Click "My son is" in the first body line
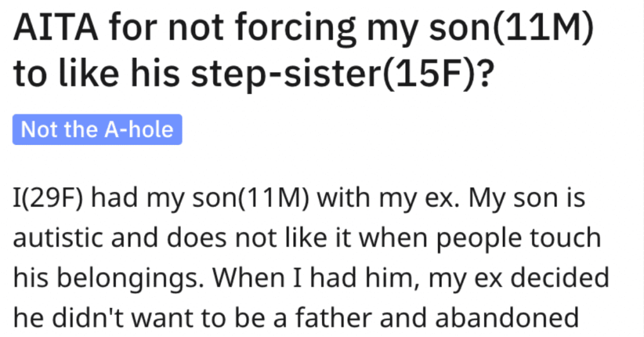 click(x=527, y=198)
